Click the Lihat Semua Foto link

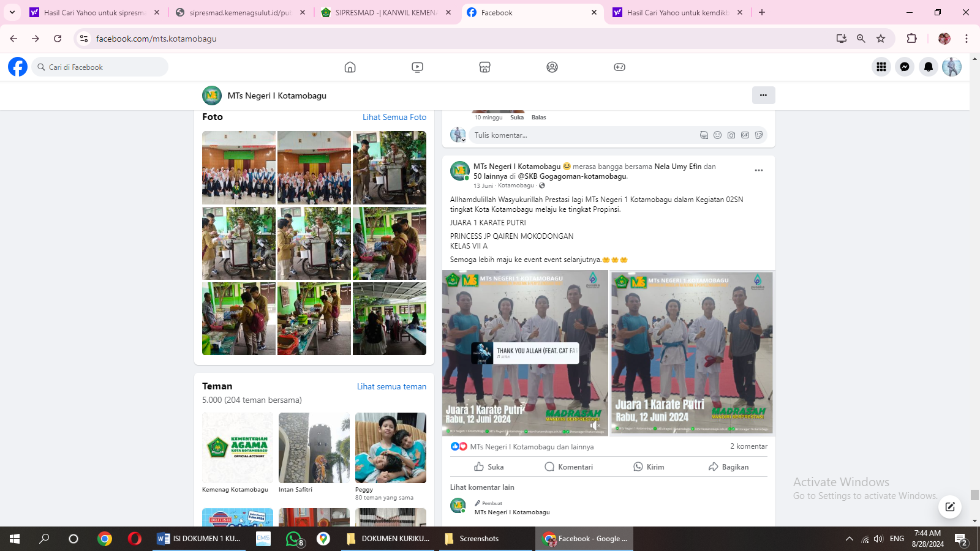click(394, 117)
